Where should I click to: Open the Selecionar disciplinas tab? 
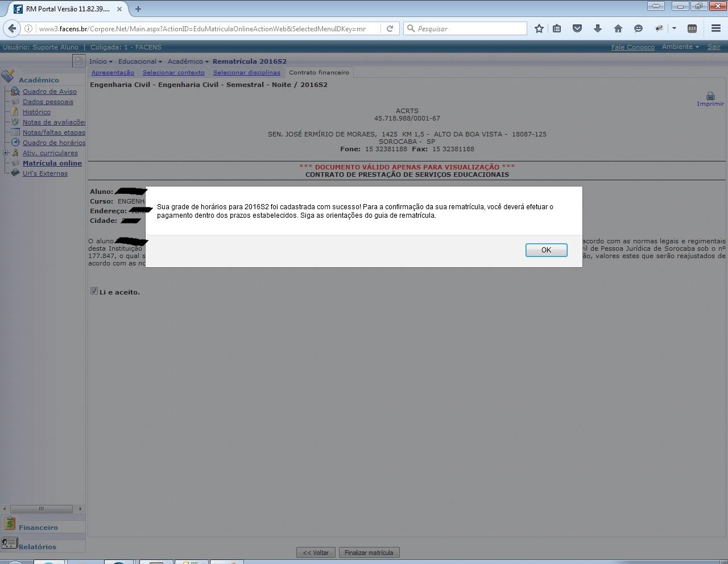tap(247, 72)
